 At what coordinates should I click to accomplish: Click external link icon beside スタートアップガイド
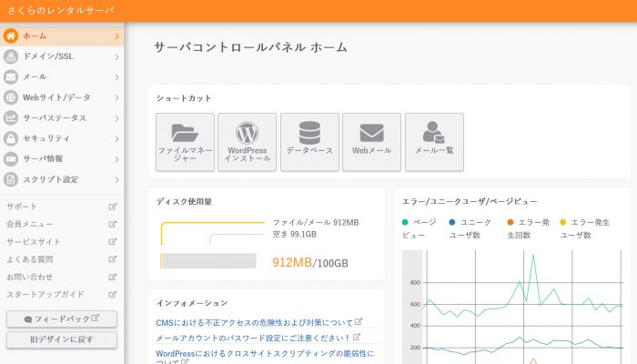click(113, 294)
